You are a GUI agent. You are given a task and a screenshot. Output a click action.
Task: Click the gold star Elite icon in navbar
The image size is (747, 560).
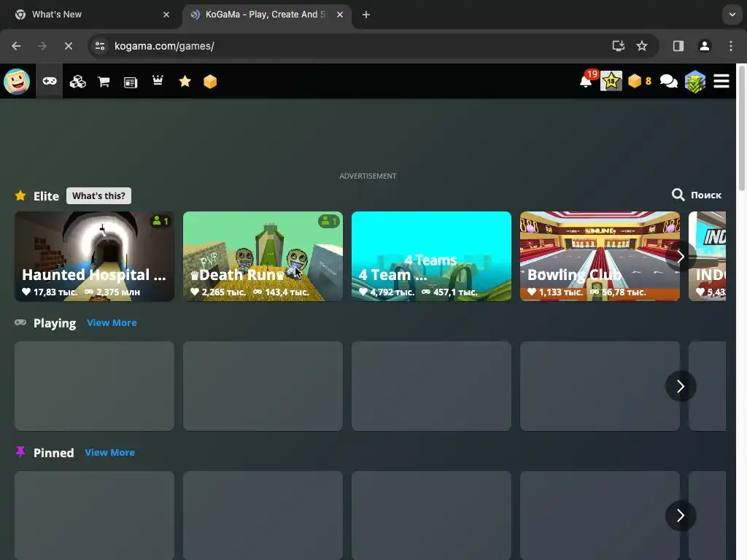pos(185,82)
